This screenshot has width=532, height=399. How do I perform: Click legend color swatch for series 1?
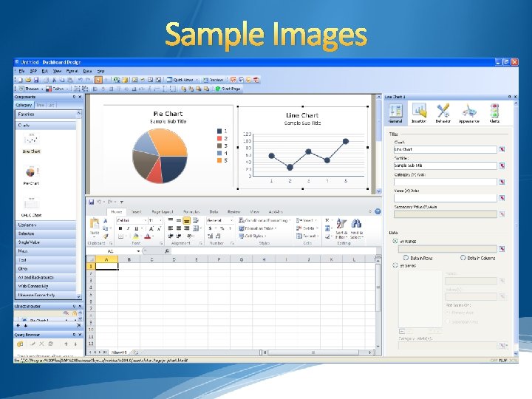219,131
